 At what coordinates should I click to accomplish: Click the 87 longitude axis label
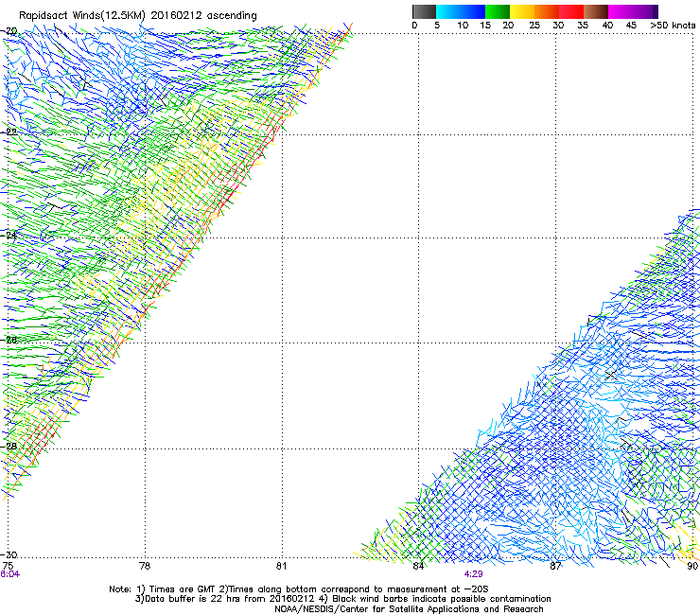coord(555,566)
